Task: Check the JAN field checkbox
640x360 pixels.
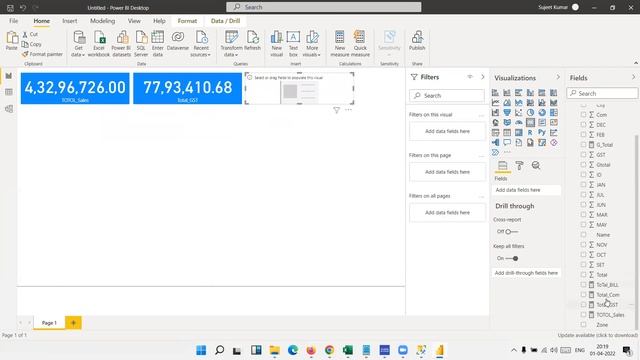Action: tap(583, 184)
